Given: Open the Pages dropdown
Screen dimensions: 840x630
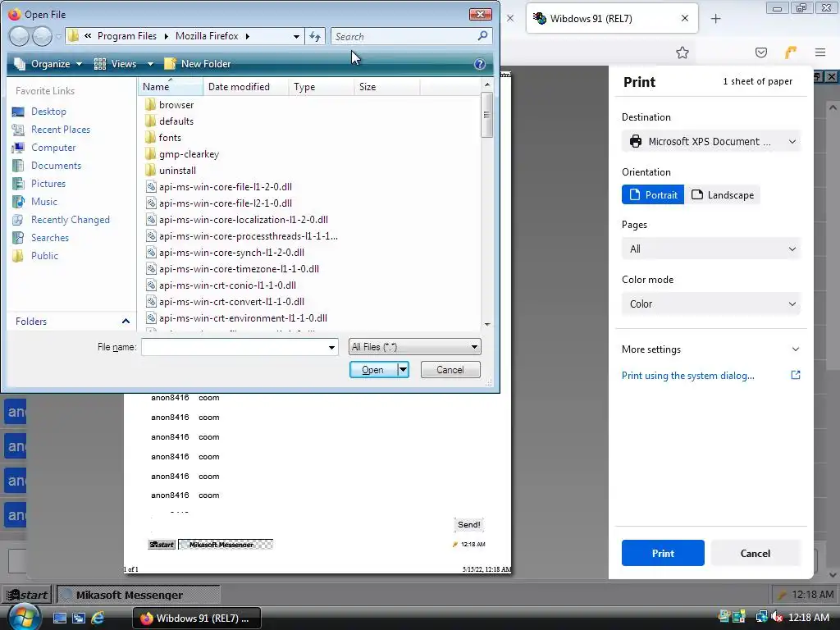Looking at the screenshot, I should tap(711, 249).
